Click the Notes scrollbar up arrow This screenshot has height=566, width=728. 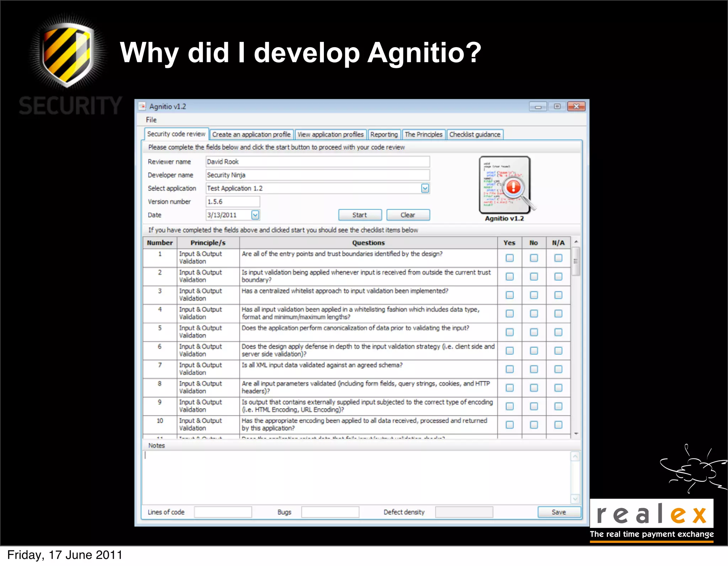point(575,456)
